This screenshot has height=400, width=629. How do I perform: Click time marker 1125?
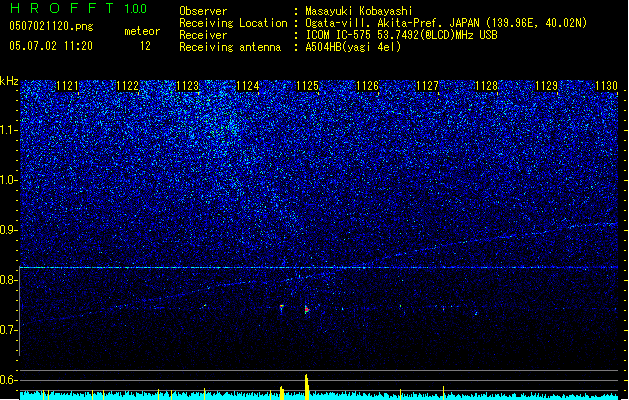[307, 86]
